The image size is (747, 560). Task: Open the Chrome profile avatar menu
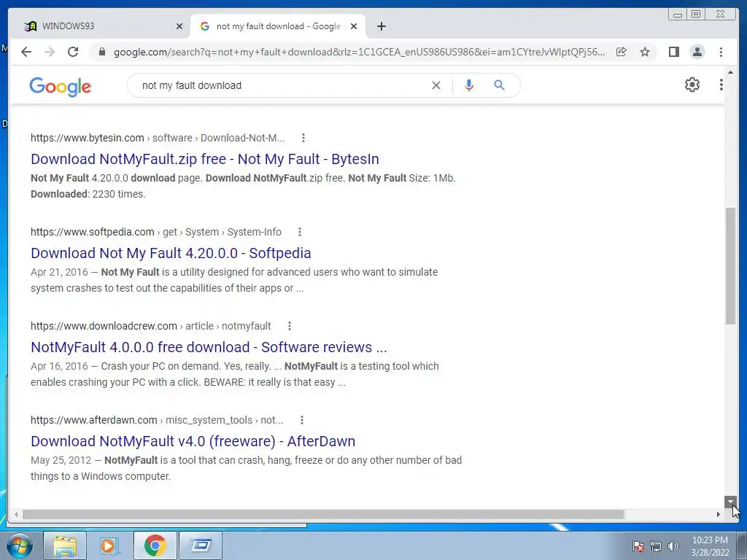(x=697, y=52)
